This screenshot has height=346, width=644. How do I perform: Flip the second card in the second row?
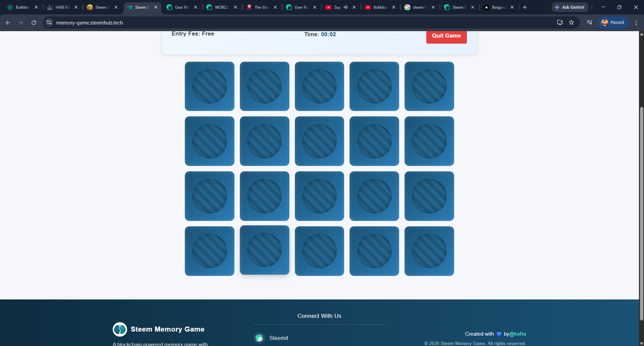pyautogui.click(x=265, y=141)
